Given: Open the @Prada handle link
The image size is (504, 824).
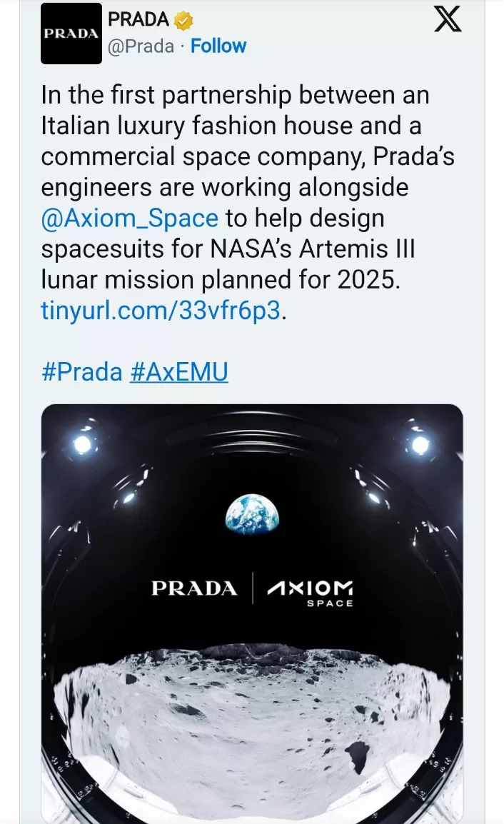Looking at the screenshot, I should [141, 46].
